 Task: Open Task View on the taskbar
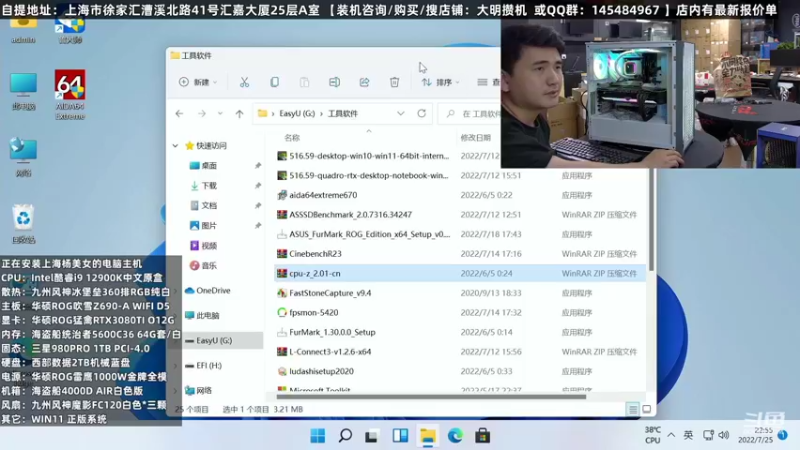point(371,436)
